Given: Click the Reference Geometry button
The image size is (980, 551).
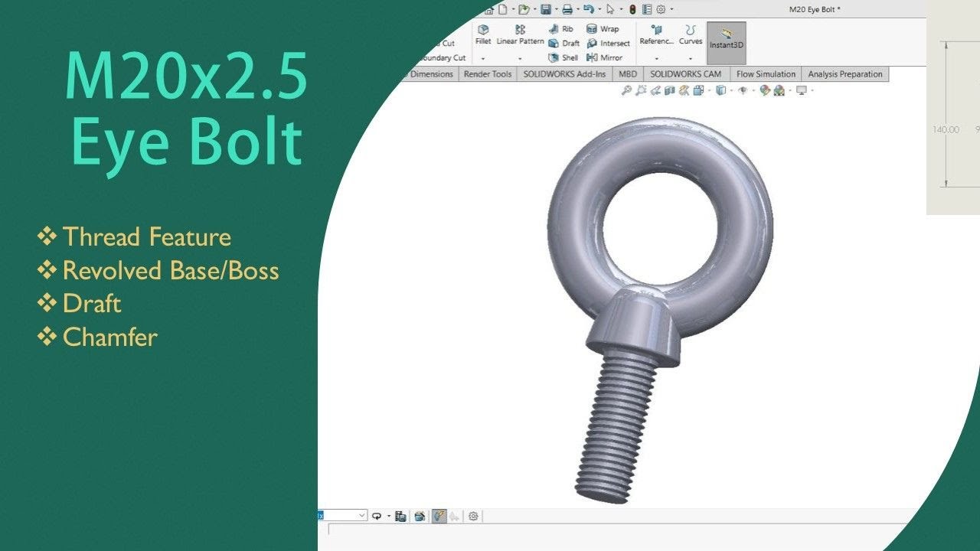Looking at the screenshot, I should point(656,35).
